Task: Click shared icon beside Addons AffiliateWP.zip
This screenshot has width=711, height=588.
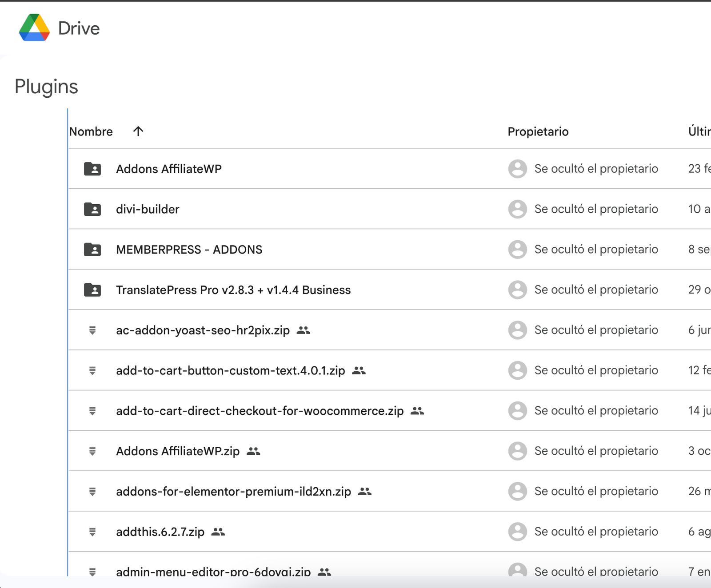Action: [x=253, y=451]
